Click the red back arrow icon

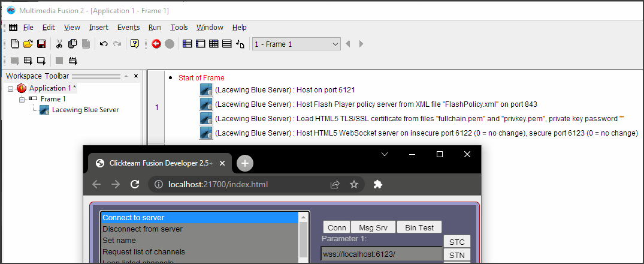pos(156,44)
